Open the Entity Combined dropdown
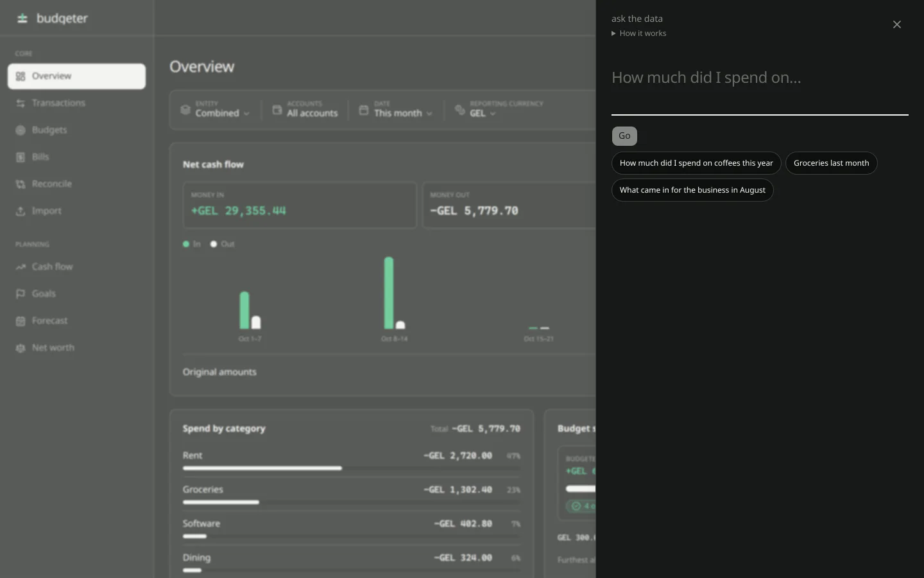The image size is (924, 578). (216, 110)
